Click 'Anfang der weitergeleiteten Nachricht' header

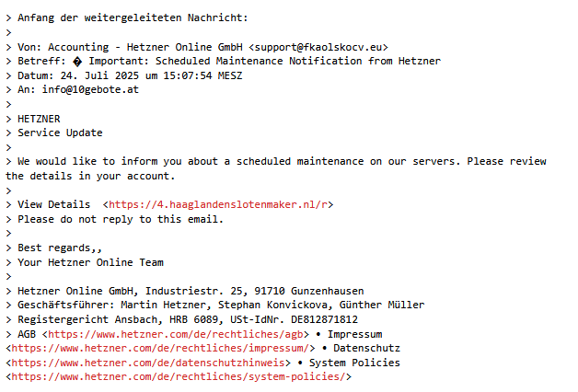click(x=133, y=17)
